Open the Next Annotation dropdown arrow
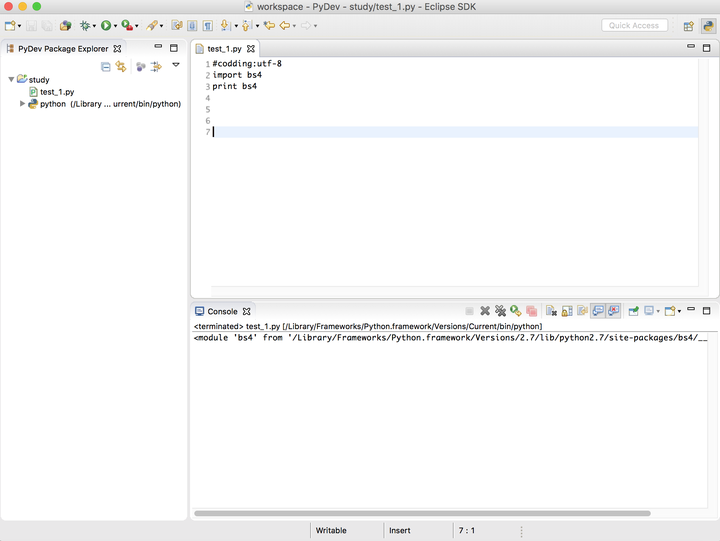 [x=236, y=26]
